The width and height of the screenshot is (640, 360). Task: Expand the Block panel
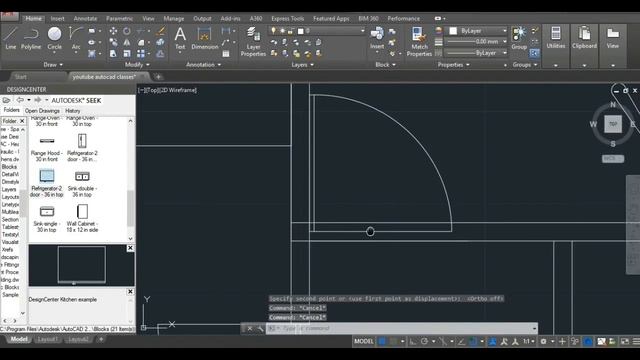click(x=385, y=64)
